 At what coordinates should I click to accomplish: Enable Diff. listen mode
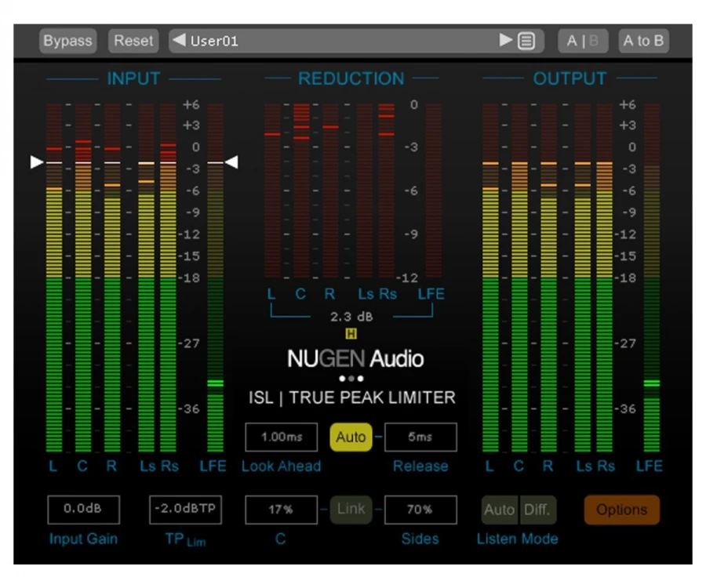click(537, 510)
